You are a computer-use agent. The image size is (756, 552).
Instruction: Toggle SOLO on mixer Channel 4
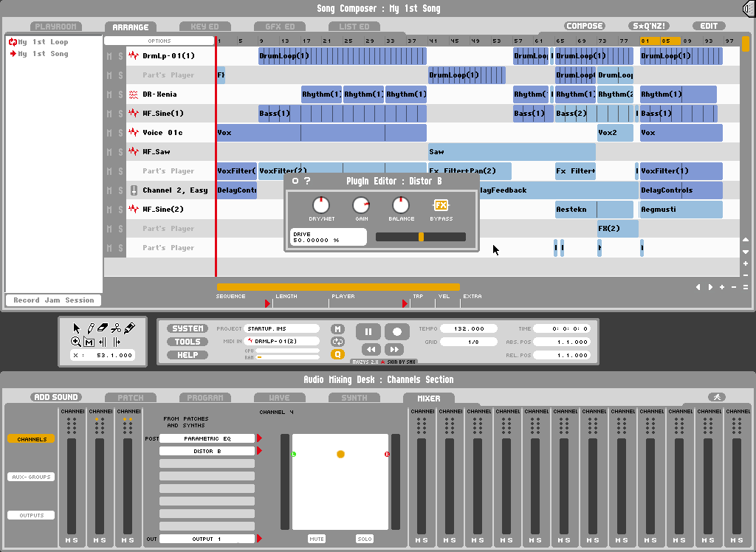coord(365,539)
